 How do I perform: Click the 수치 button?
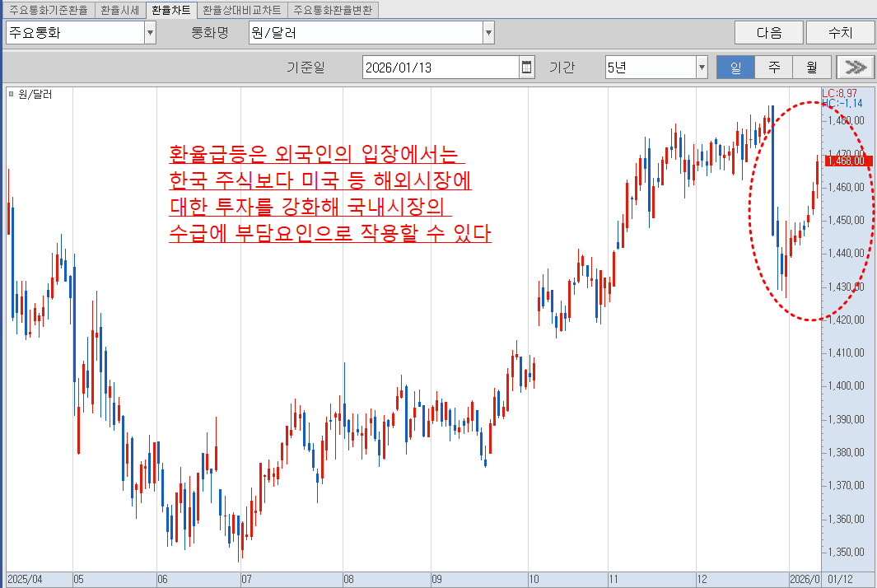[840, 33]
